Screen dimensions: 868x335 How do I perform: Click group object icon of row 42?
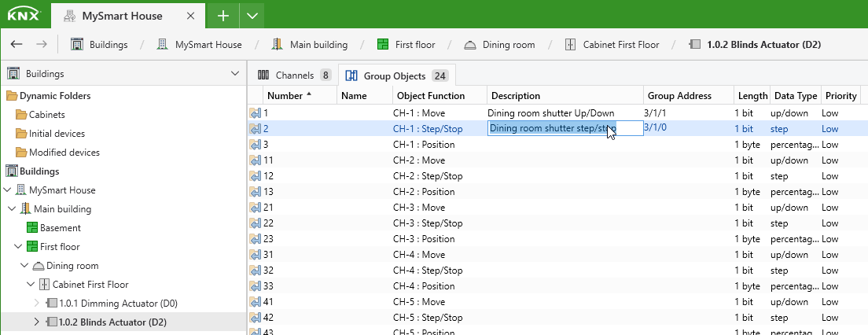click(x=255, y=317)
